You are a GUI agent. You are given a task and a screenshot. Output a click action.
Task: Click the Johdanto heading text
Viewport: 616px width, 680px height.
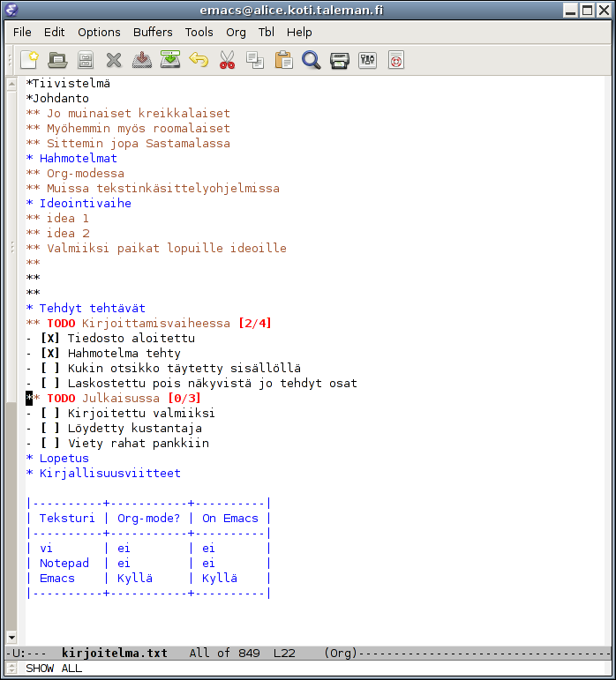tap(61, 99)
